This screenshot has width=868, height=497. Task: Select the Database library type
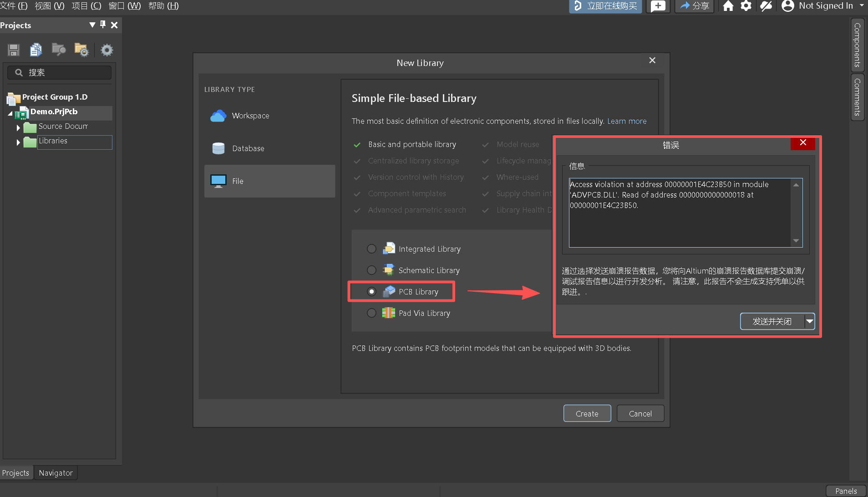point(269,148)
